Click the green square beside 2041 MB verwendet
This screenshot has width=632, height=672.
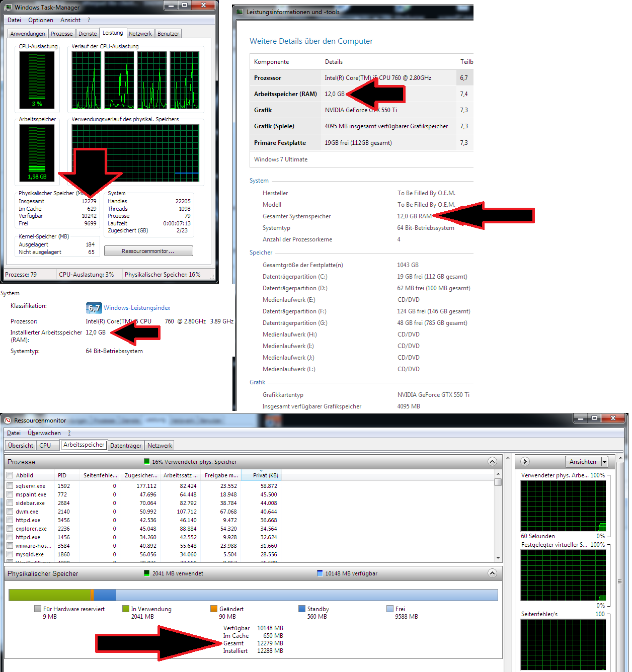[147, 573]
